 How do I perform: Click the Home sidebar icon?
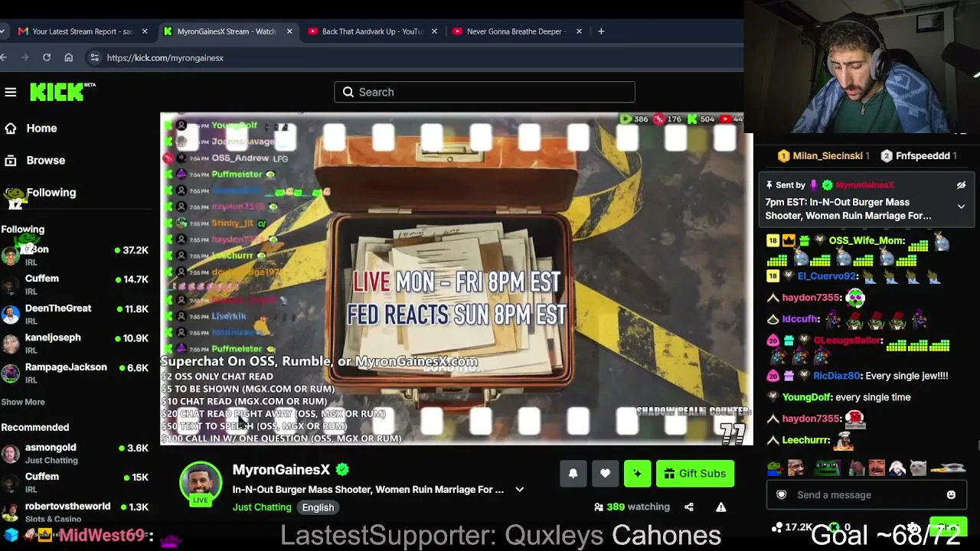click(11, 129)
